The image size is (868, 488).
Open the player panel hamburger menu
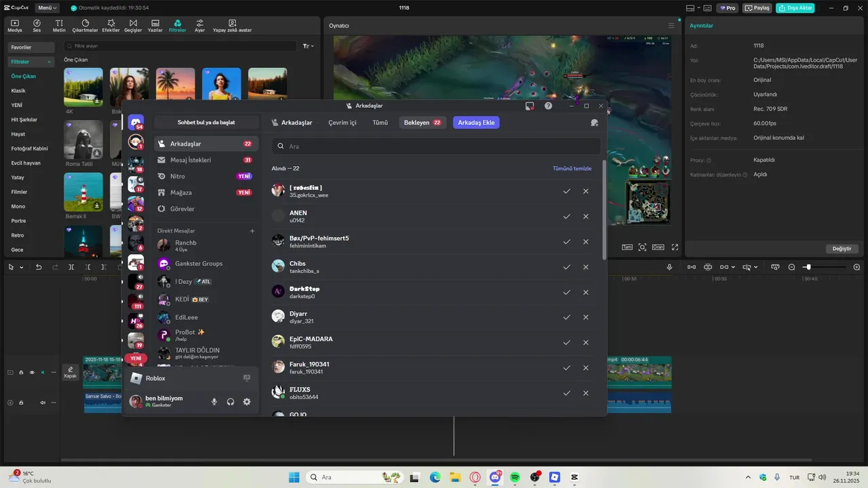tap(671, 26)
